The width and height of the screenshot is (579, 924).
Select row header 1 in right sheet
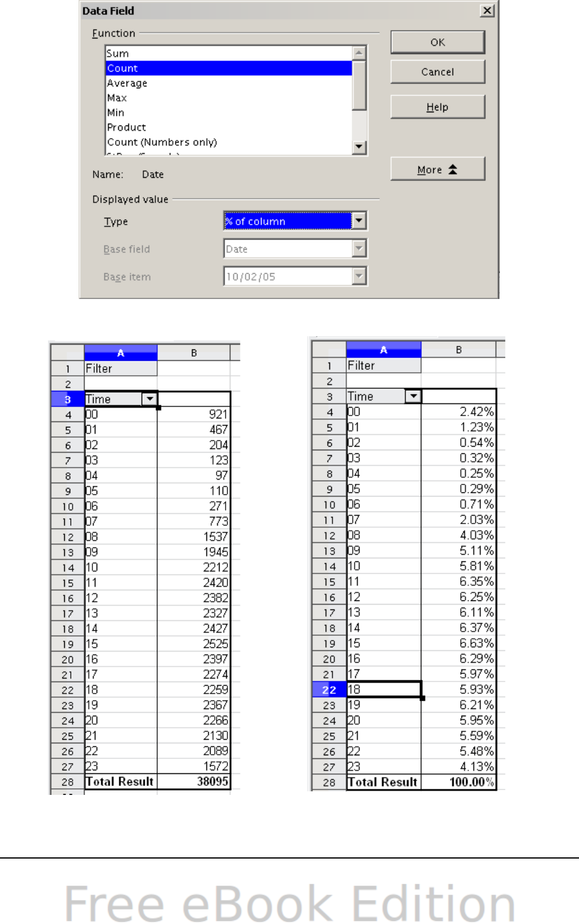pyautogui.click(x=329, y=366)
